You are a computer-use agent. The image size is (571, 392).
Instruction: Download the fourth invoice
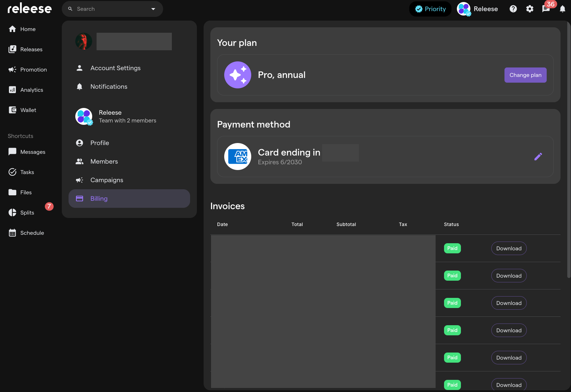click(x=509, y=330)
